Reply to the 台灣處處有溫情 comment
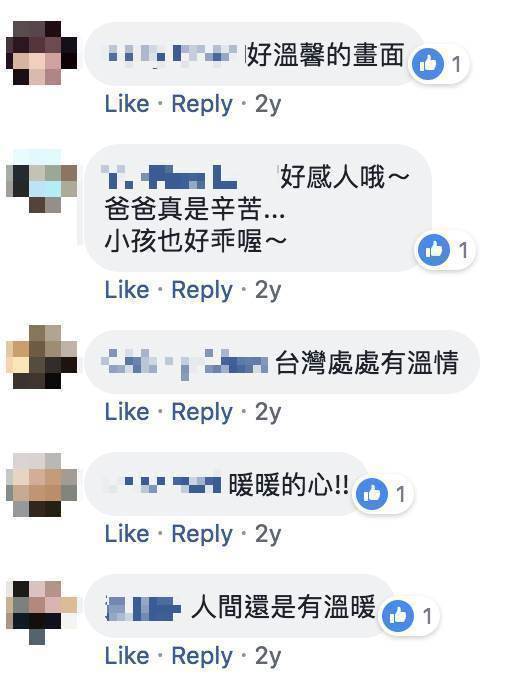Image resolution: width=506 pixels, height=682 pixels. pyautogui.click(x=202, y=412)
